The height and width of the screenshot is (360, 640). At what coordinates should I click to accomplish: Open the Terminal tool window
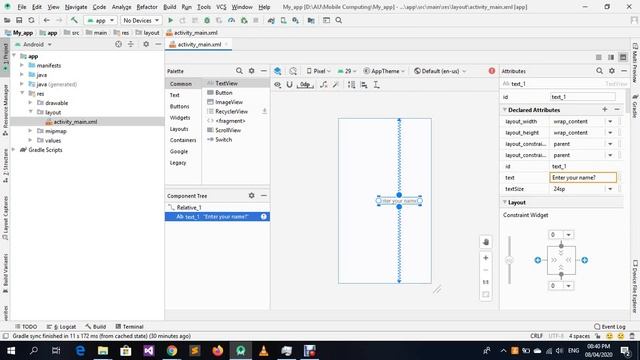point(129,327)
